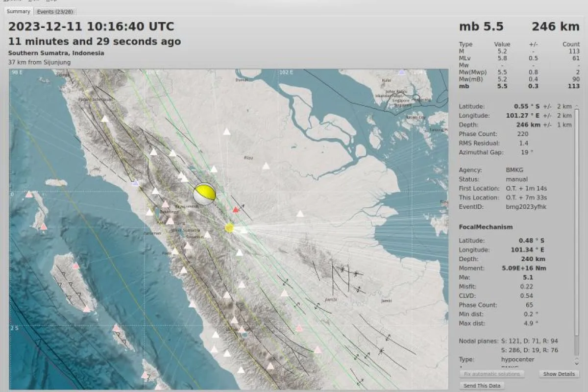Click the event time 2023-12-11 10:16:40 UTC

[x=91, y=26]
